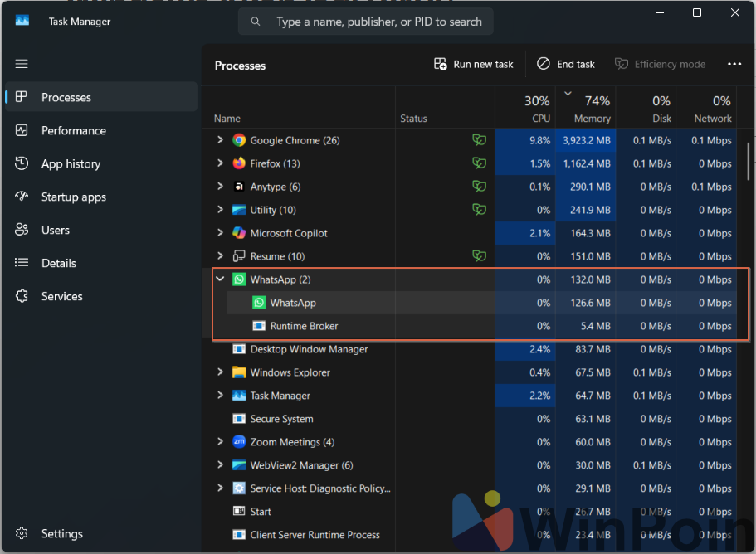
Task: Click the WhatsApp (2) group icon
Action: (x=239, y=279)
